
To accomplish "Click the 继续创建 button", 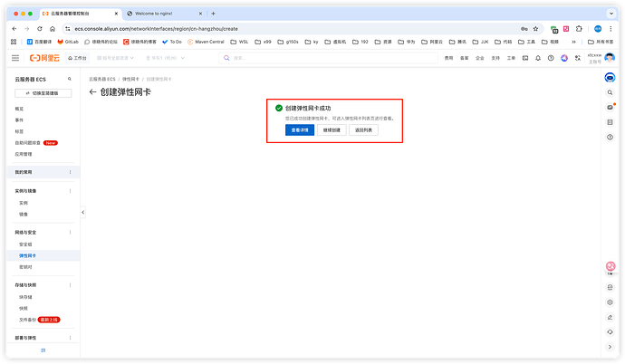I will (x=332, y=129).
